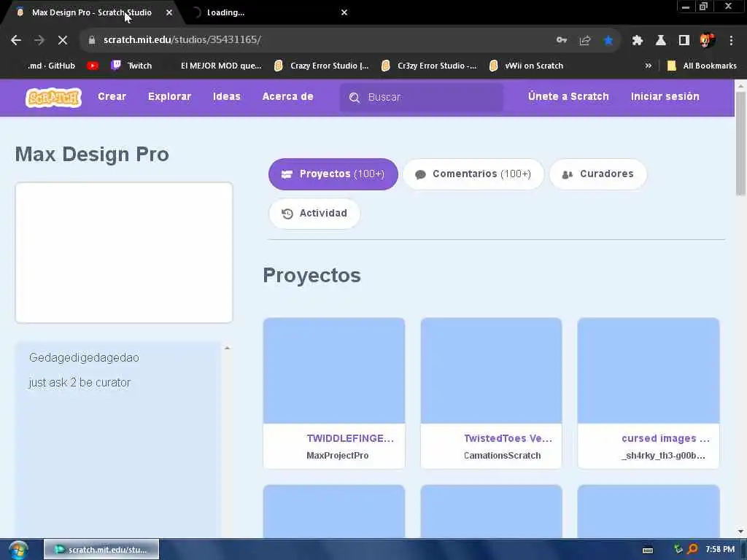Open the Ideas menu item
This screenshot has height=560, width=747.
pyautogui.click(x=227, y=97)
